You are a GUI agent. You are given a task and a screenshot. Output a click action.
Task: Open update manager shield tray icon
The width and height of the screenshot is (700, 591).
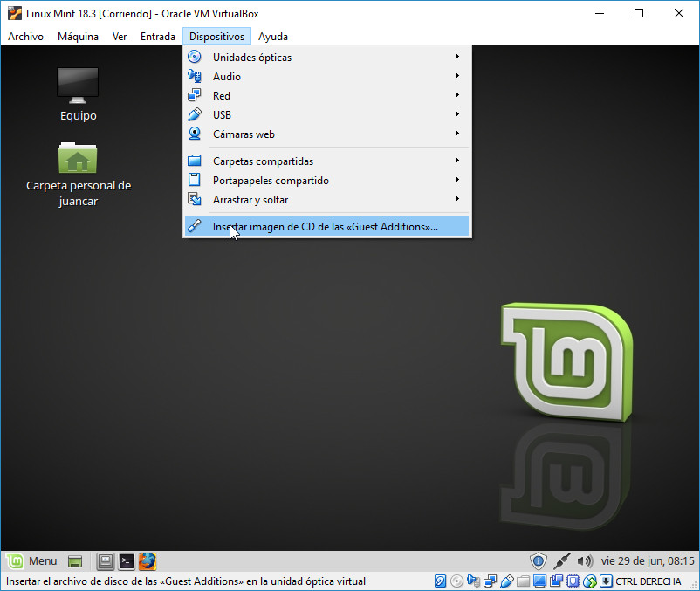coord(539,560)
